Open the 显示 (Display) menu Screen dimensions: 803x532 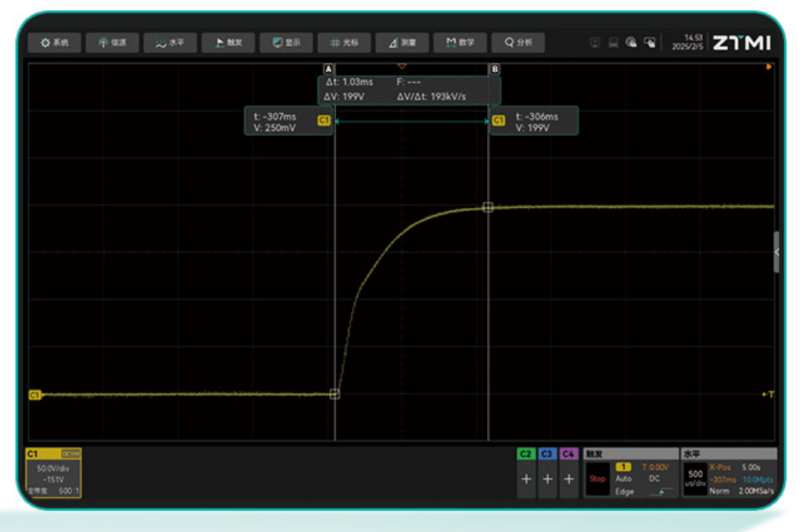(x=285, y=42)
